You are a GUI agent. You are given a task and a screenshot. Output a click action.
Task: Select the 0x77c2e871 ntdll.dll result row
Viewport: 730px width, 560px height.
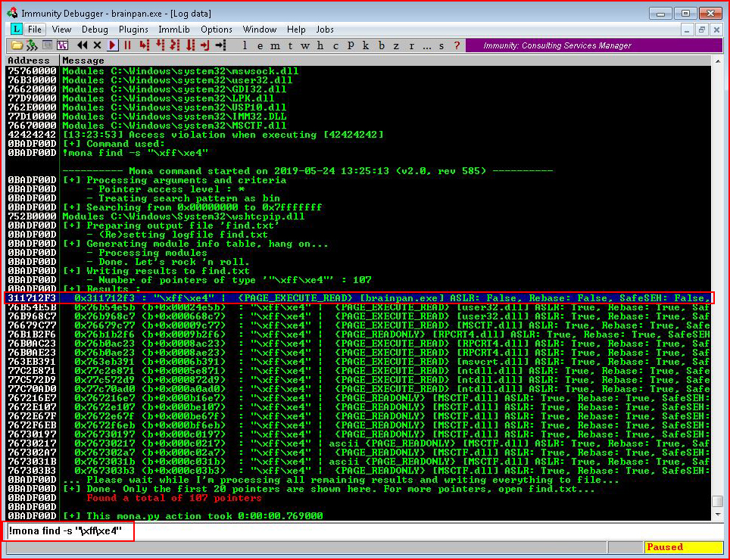pyautogui.click(x=358, y=371)
